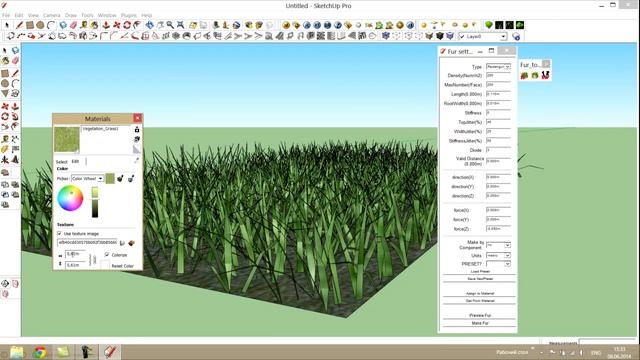Click the current color swatch beside Picker
This screenshot has width=640, height=360.
(110, 178)
